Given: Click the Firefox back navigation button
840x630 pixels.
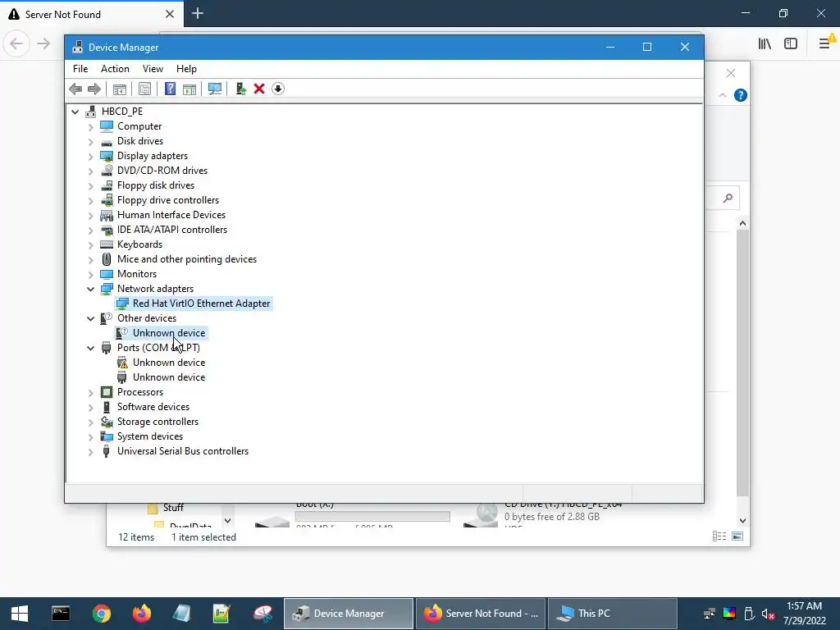Looking at the screenshot, I should (16, 43).
